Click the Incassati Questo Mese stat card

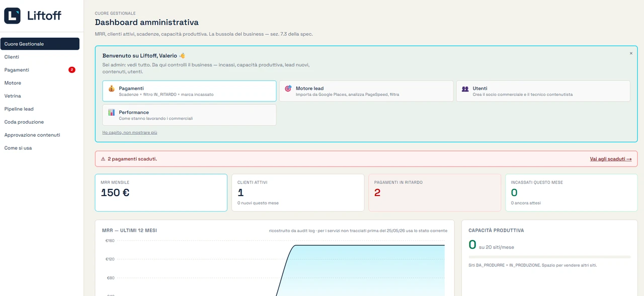[572, 192]
